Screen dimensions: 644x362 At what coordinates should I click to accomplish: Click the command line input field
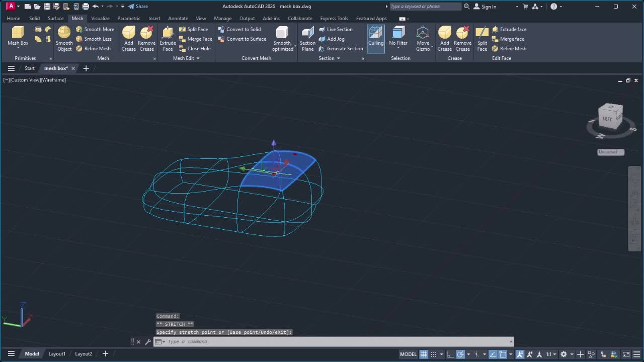click(x=335, y=342)
